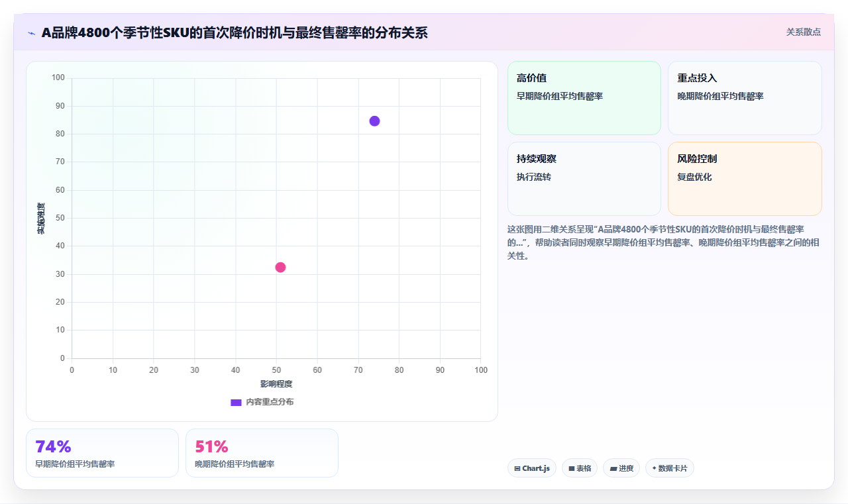Click the 74% stat value
This screenshot has width=848, height=504.
click(x=53, y=446)
